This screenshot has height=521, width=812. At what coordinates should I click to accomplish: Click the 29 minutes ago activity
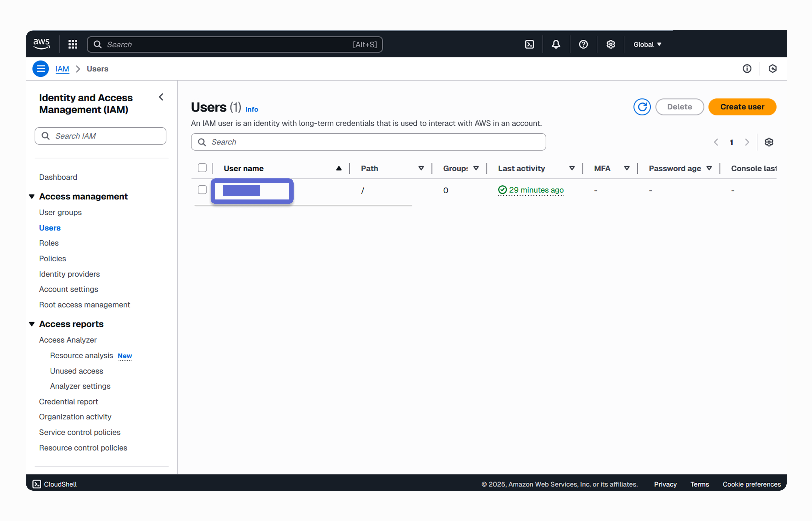[531, 190]
